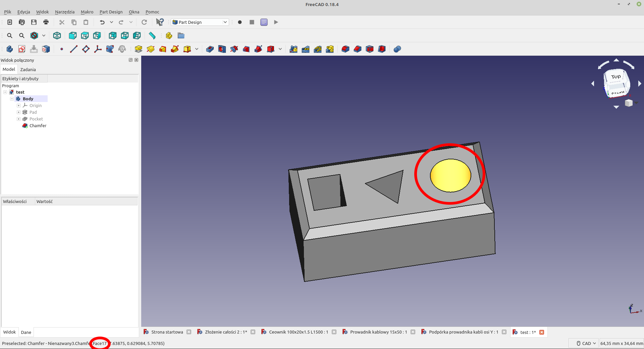
Task: Open the Part Design workbench dropdown
Action: [200, 22]
